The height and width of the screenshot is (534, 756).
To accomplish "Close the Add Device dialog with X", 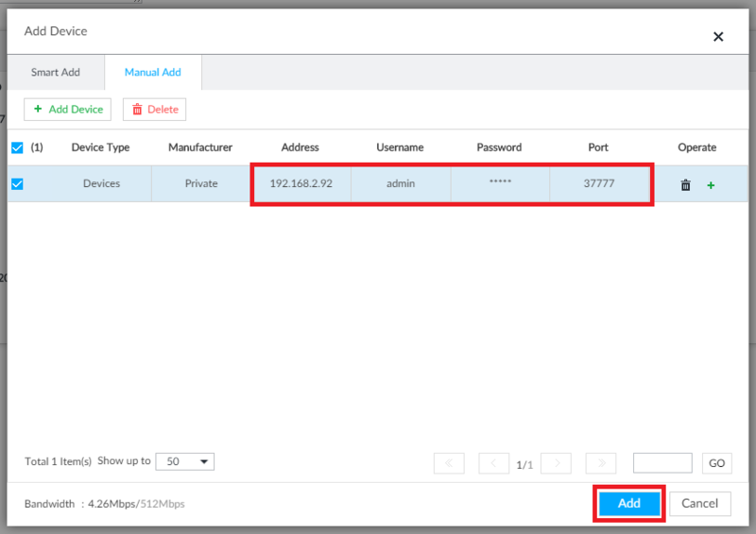I will pyautogui.click(x=718, y=37).
